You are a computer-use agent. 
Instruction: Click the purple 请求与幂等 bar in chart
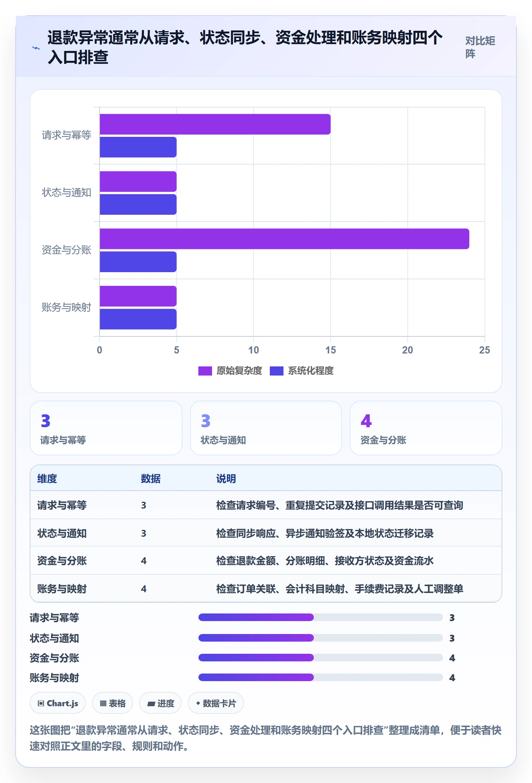tap(215, 124)
